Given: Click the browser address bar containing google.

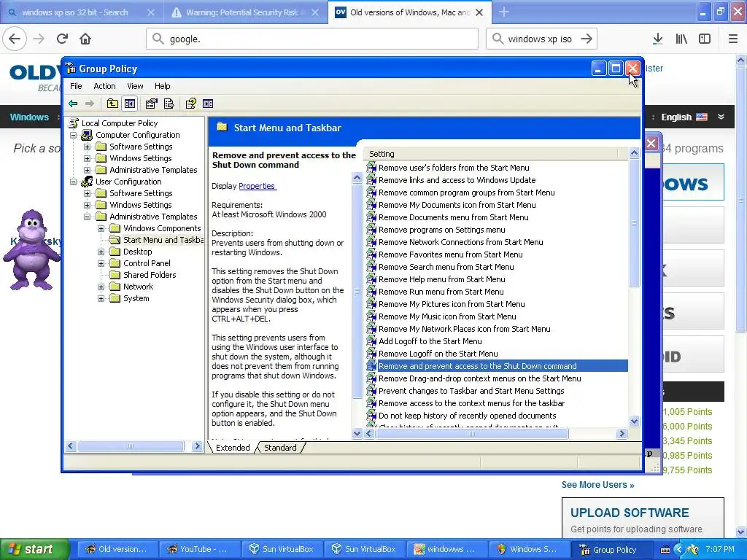Looking at the screenshot, I should pyautogui.click(x=312, y=39).
